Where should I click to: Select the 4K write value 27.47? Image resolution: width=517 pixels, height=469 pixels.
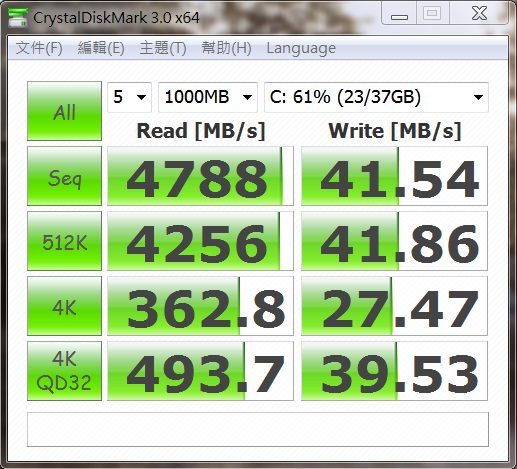(394, 306)
